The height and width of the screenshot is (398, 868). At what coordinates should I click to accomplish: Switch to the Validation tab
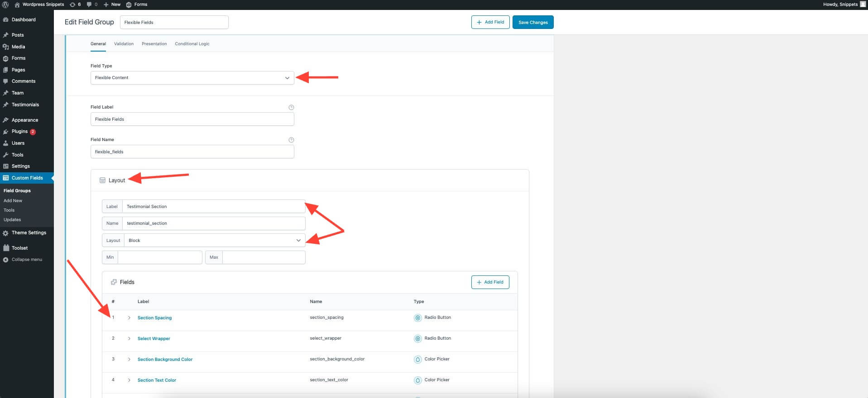(x=124, y=44)
